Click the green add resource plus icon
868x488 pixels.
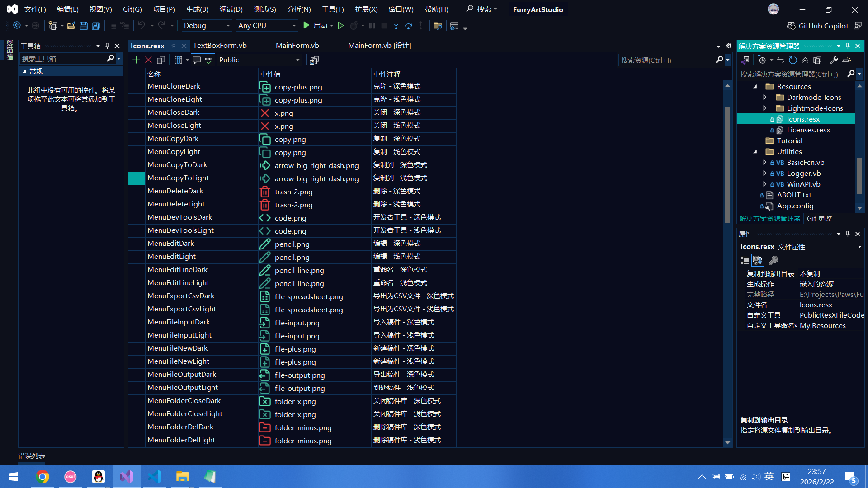(x=136, y=60)
